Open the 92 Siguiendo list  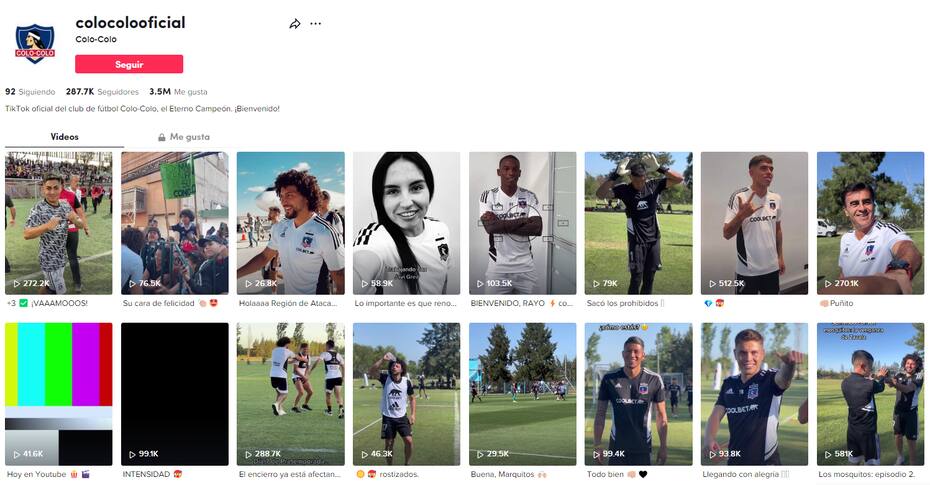pos(30,92)
